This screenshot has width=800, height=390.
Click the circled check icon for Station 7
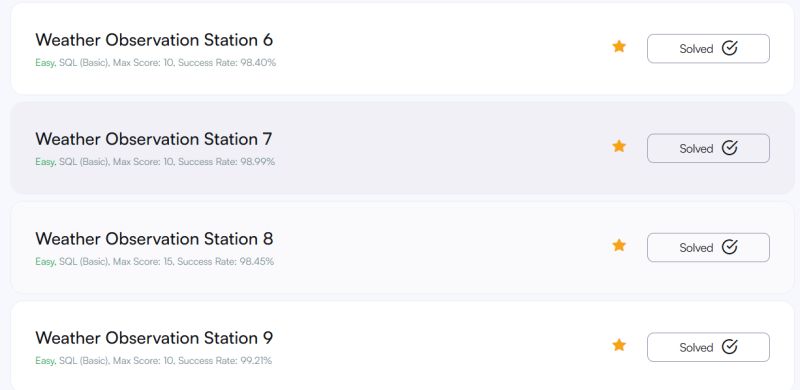[730, 148]
